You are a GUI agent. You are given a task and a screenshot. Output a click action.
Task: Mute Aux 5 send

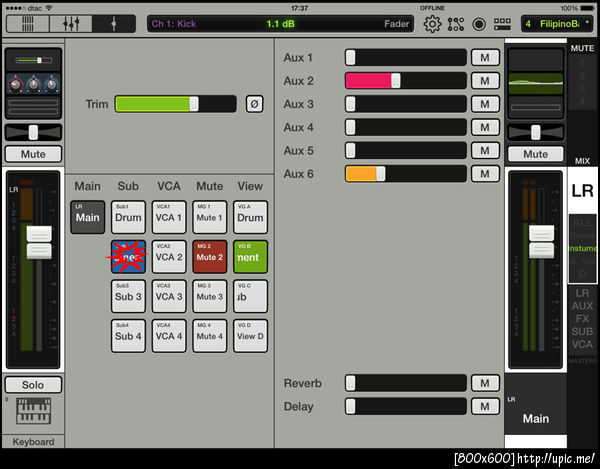click(485, 151)
